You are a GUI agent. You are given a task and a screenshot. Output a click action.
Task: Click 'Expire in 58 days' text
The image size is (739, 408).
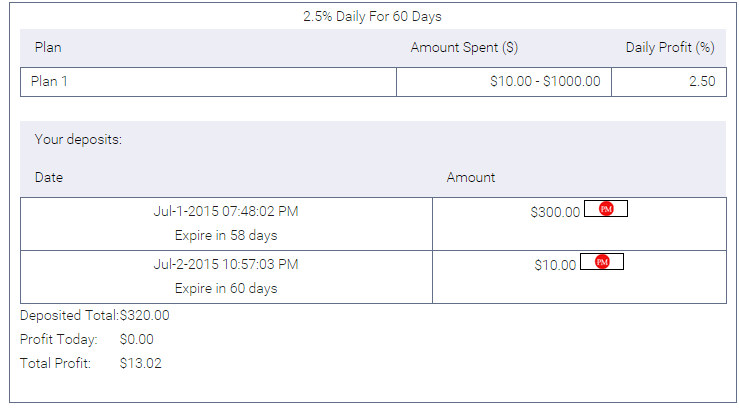[x=226, y=236]
